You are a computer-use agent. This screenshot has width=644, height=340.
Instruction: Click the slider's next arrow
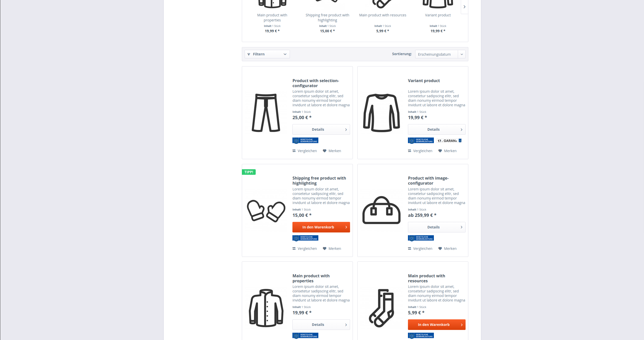pyautogui.click(x=465, y=7)
